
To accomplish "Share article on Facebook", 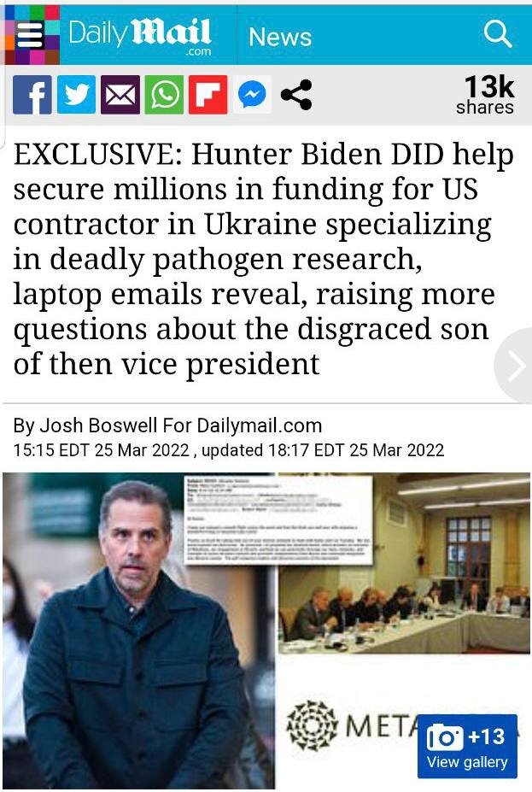I will click(x=32, y=95).
